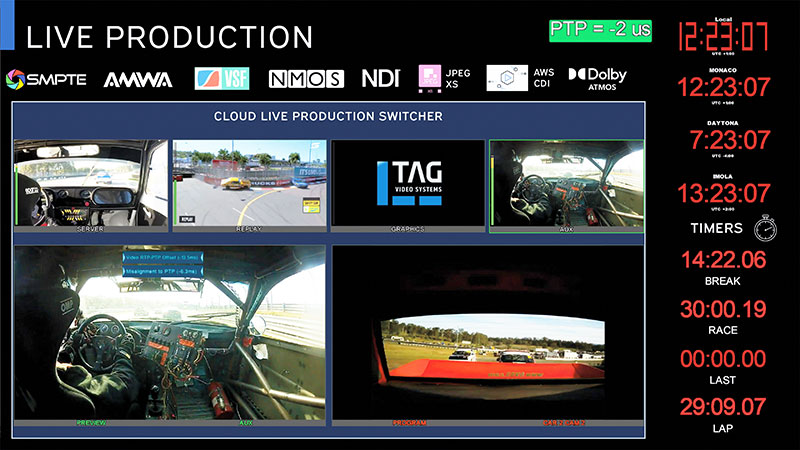Image resolution: width=800 pixels, height=450 pixels.
Task: Click the LIVE PRODUCTION heading
Action: 169,37
